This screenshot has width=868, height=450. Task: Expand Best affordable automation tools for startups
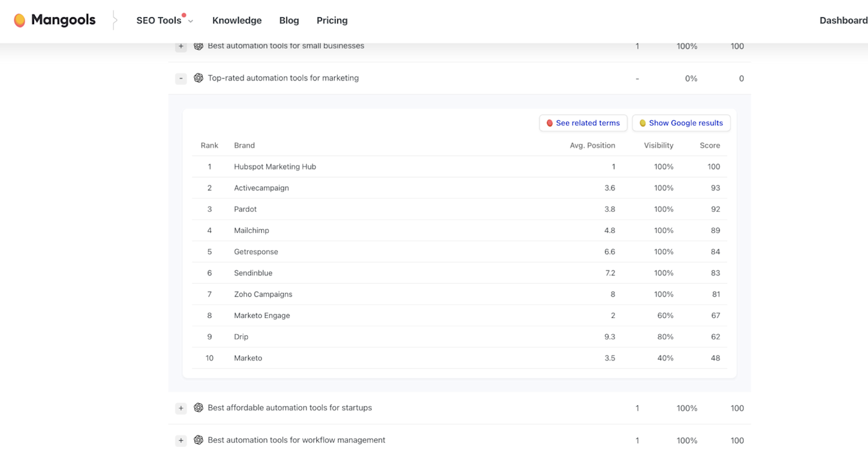click(181, 408)
